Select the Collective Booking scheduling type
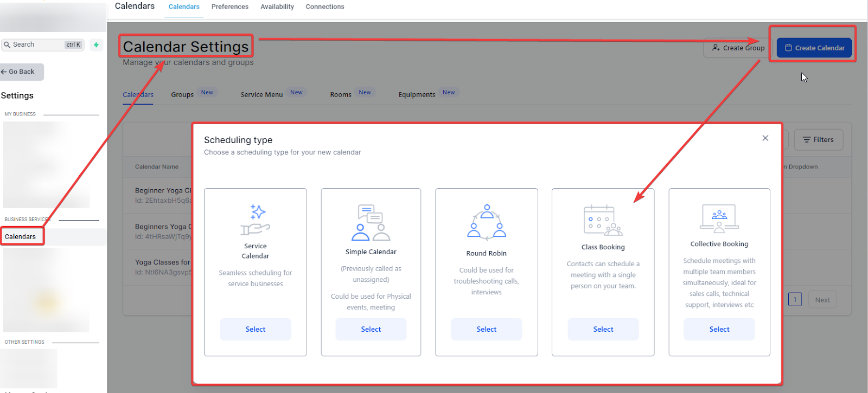 719,329
